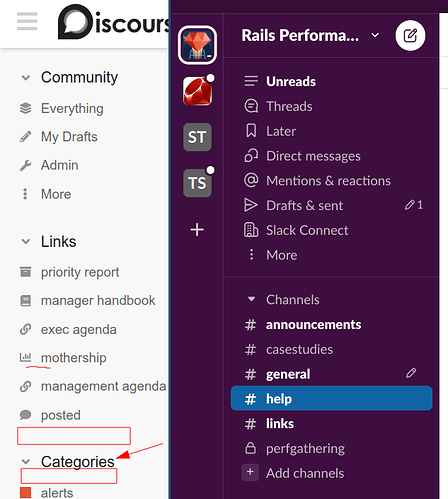The height and width of the screenshot is (499, 448).
Task: Click More under Community
Action: [x=56, y=194]
